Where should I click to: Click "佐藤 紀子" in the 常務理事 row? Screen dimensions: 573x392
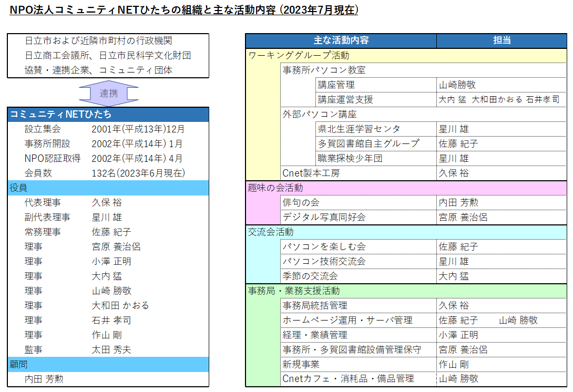click(111, 232)
